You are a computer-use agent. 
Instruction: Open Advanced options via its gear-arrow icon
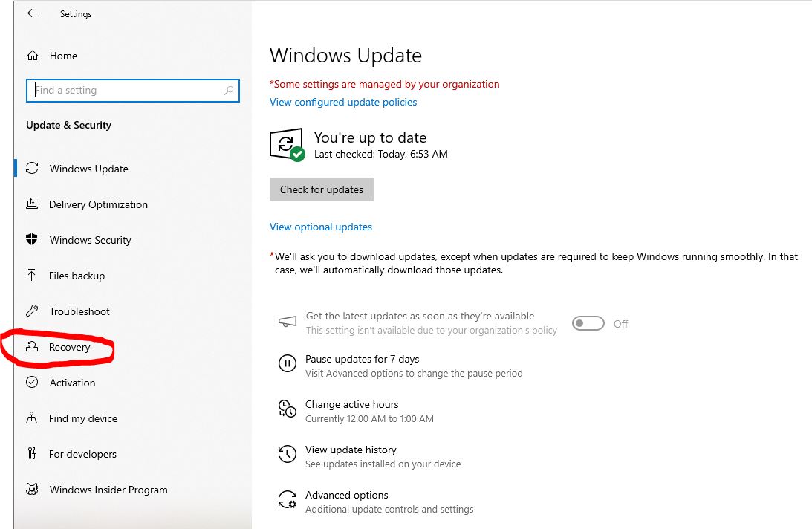click(x=288, y=500)
